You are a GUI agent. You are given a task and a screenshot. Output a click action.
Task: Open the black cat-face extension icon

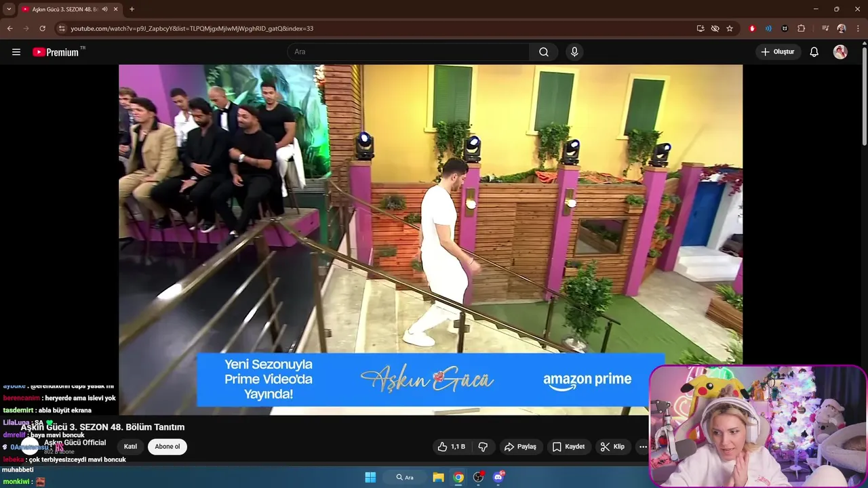pyautogui.click(x=785, y=28)
